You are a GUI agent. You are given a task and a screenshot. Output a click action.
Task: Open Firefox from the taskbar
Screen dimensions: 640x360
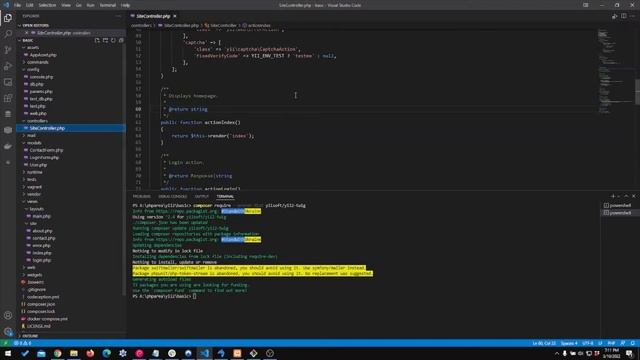click(x=90, y=353)
